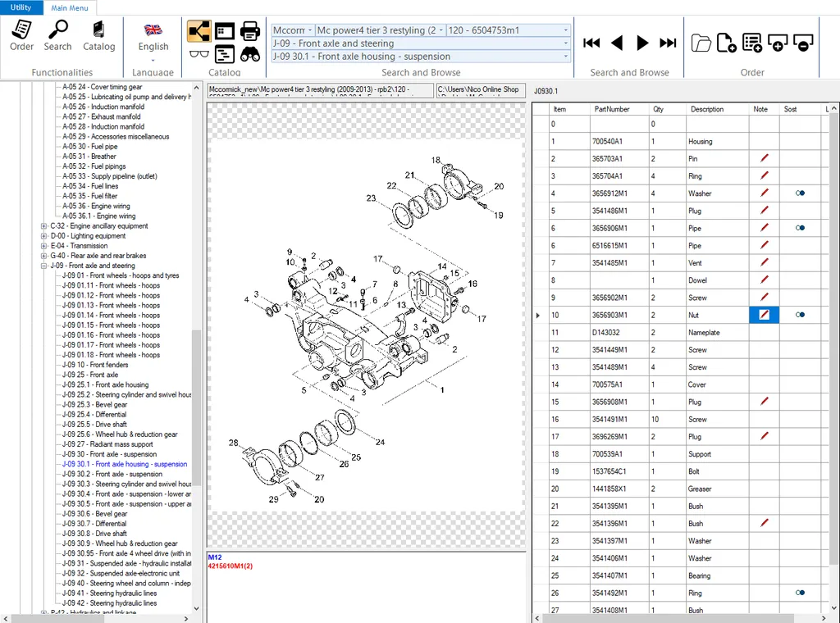Image resolution: width=840 pixels, height=623 pixels.
Task: Create a new order document
Action: 726,43
